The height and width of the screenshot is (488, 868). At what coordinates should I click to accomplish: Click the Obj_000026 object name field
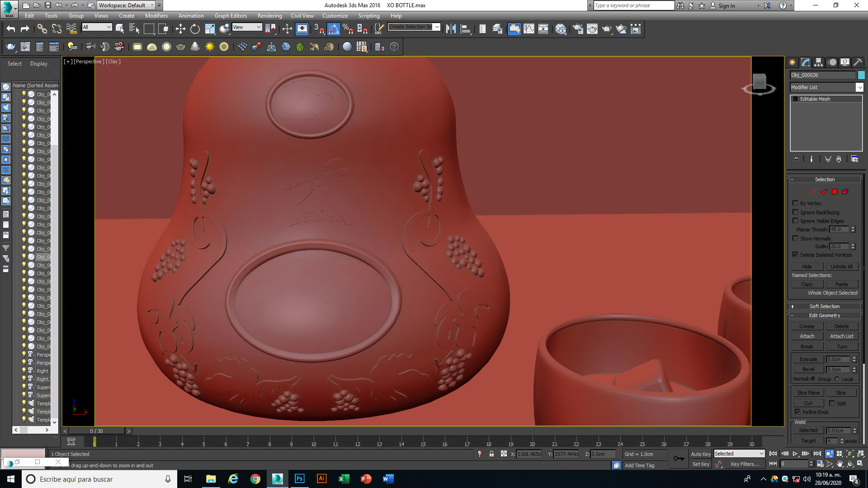click(x=822, y=75)
